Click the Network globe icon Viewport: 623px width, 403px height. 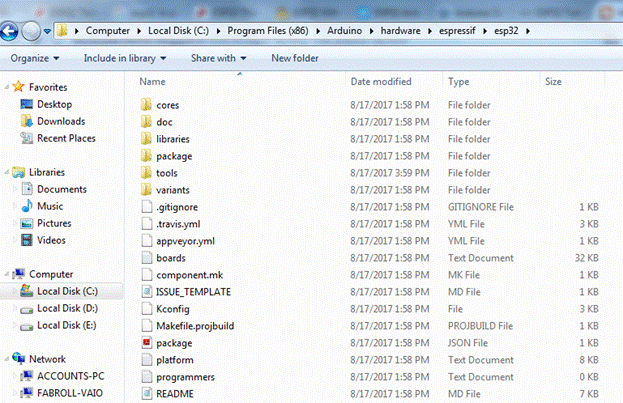click(19, 358)
